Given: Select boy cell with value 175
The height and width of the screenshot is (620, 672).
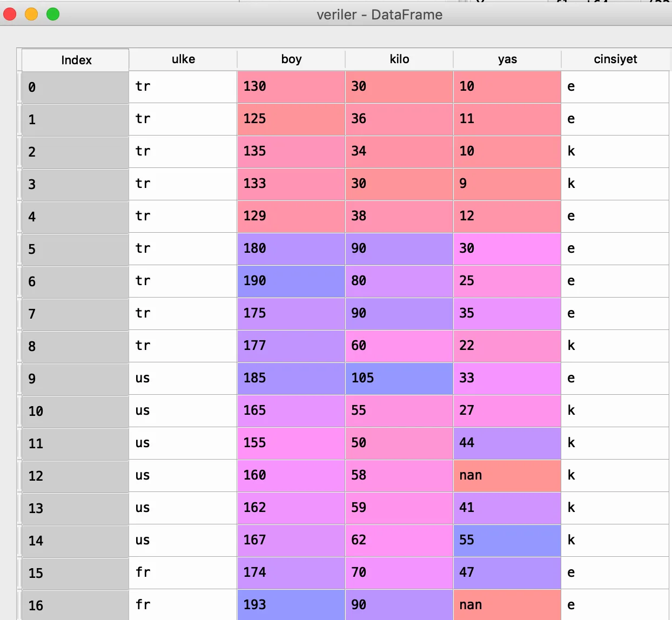Looking at the screenshot, I should (291, 314).
